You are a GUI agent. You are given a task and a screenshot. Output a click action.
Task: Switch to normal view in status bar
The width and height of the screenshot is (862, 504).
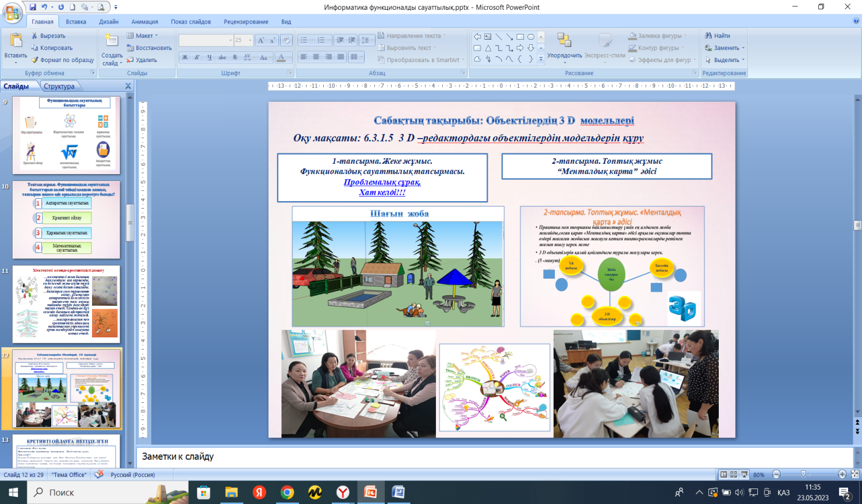[x=723, y=475]
